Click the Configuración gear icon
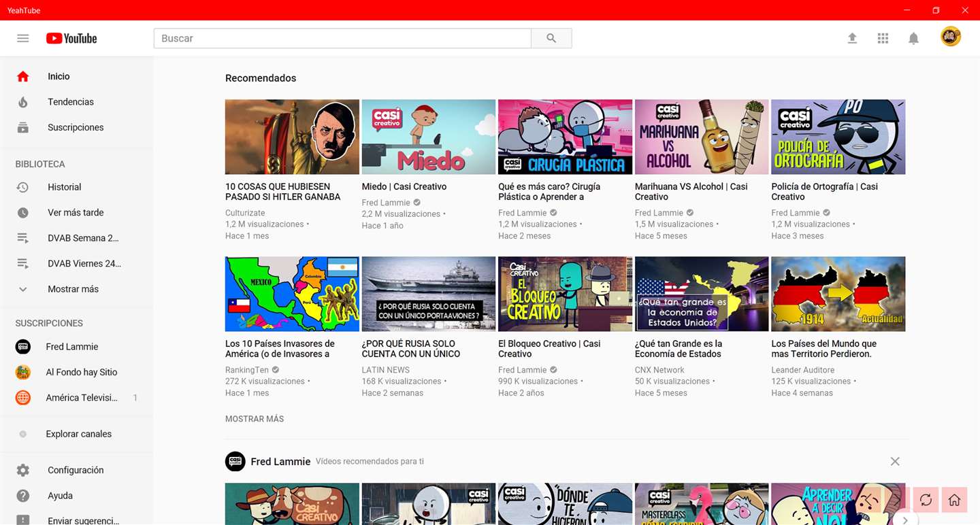The width and height of the screenshot is (980, 525). tap(23, 470)
